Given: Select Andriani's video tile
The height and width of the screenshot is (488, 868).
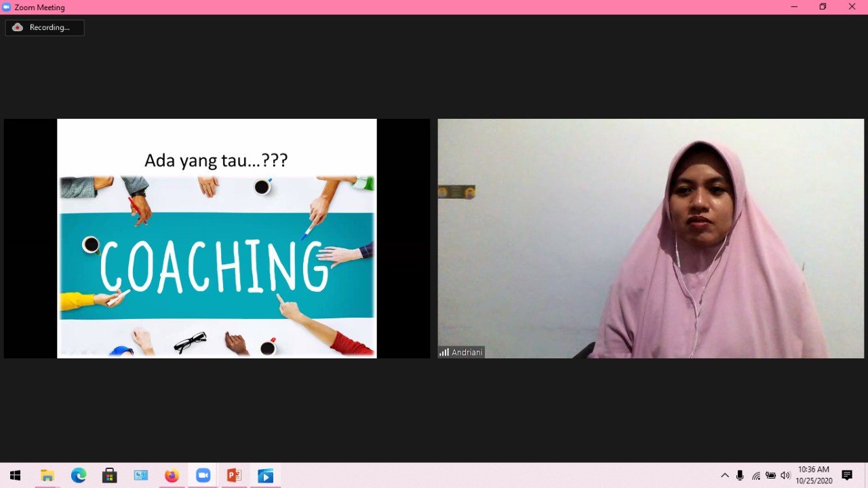Looking at the screenshot, I should click(650, 238).
